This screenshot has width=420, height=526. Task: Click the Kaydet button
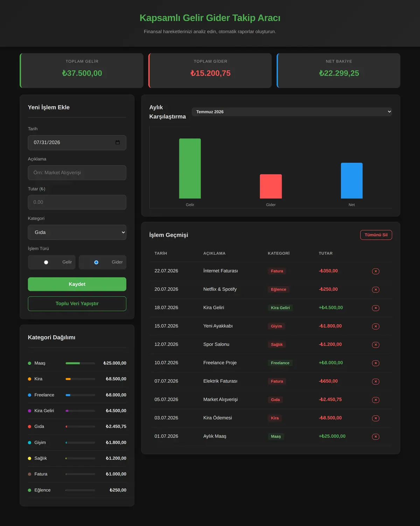77,284
